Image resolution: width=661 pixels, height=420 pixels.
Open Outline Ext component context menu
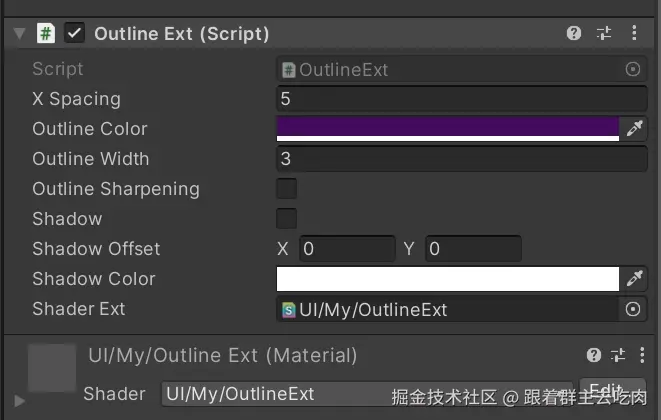click(x=634, y=33)
